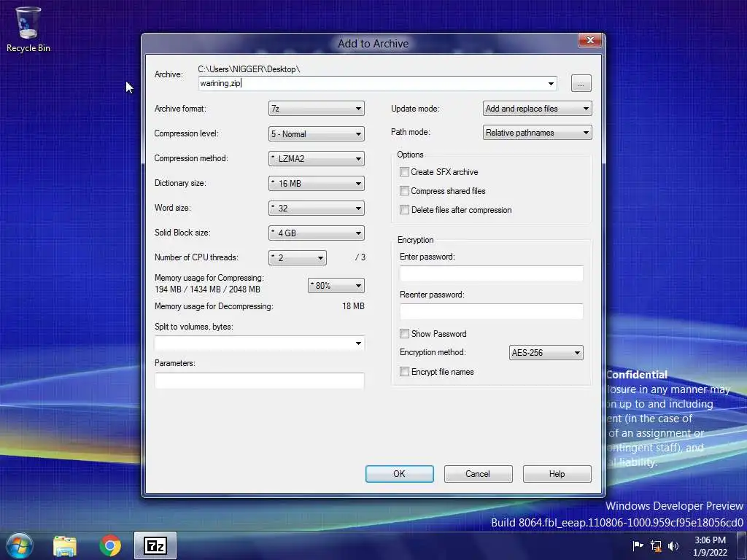
Task: Show the clock and date flyout
Action: coord(710,546)
